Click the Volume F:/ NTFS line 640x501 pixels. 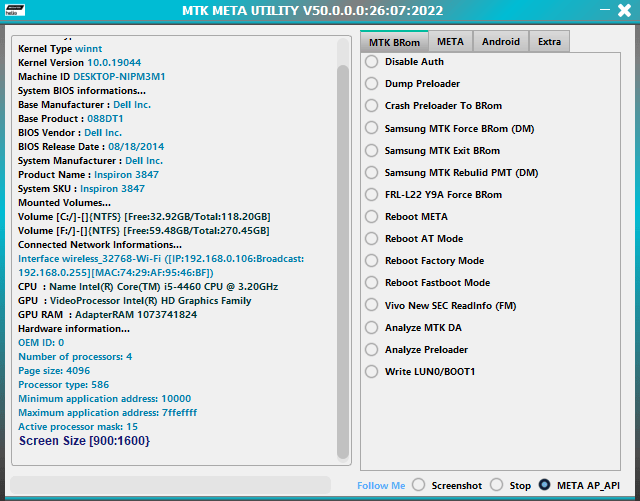pyautogui.click(x=144, y=231)
